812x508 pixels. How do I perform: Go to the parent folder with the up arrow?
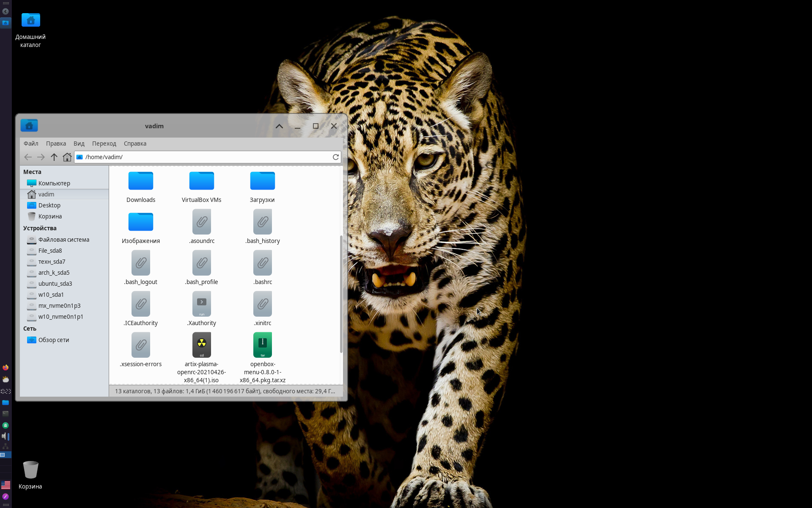point(54,157)
